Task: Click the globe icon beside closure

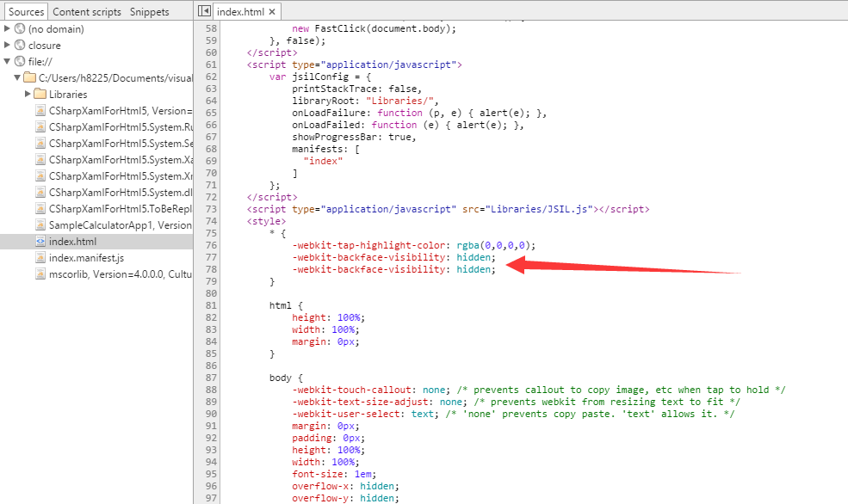Action: click(20, 46)
